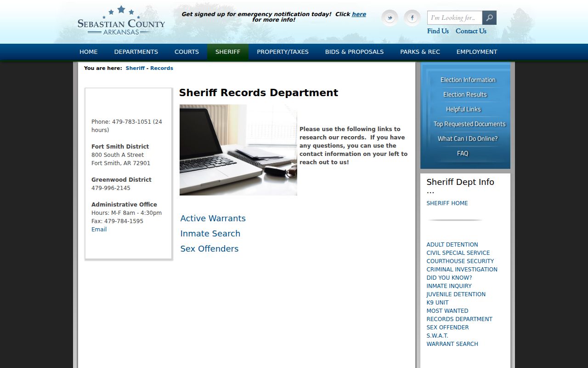Viewport: 588px width, 368px height.
Task: Open the Inmate Search link
Action: 210,234
